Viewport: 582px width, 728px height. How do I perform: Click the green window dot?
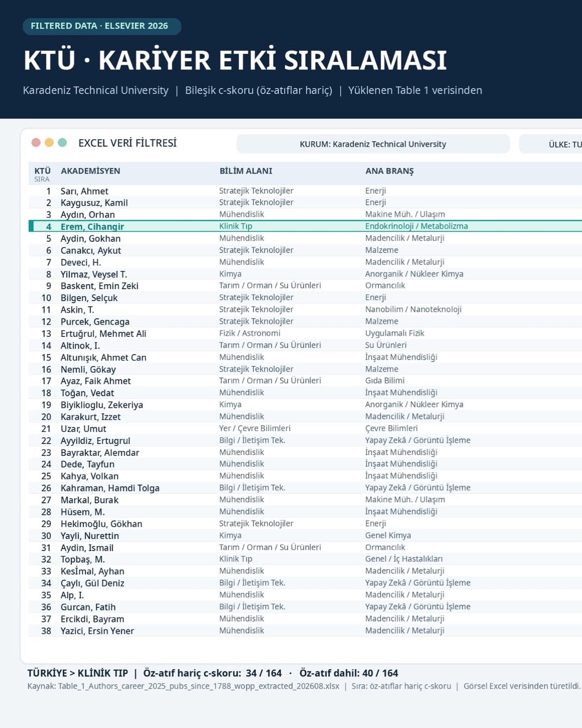[x=62, y=143]
